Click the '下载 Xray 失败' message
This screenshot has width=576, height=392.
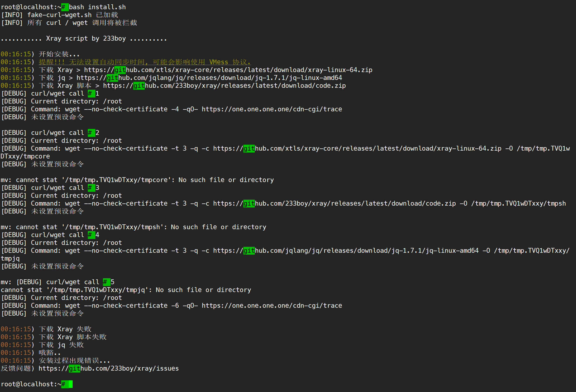(x=65, y=329)
